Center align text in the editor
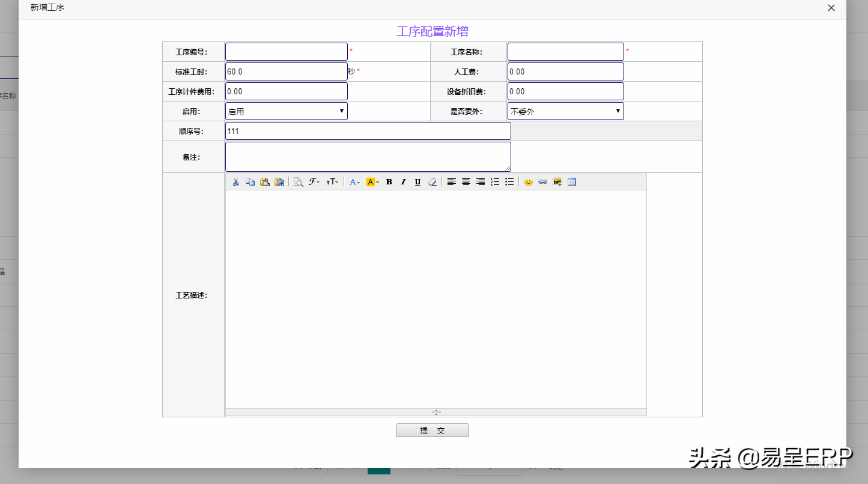The image size is (868, 484). [466, 182]
